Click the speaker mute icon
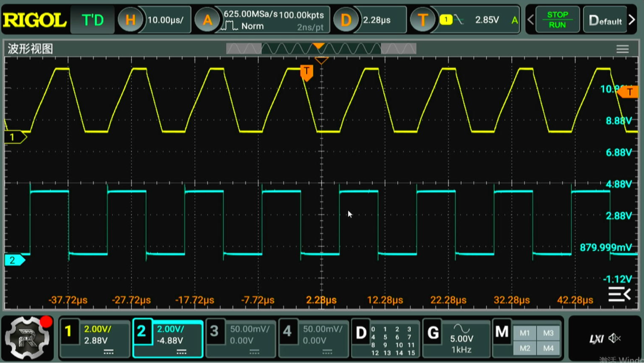The height and width of the screenshot is (363, 644). click(x=615, y=339)
